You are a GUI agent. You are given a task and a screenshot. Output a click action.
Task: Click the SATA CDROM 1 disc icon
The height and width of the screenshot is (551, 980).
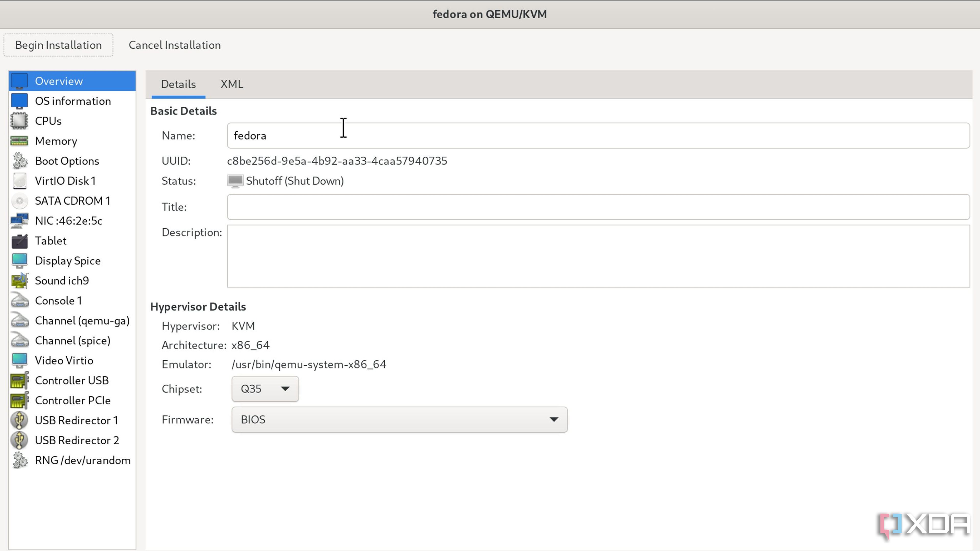click(x=19, y=201)
